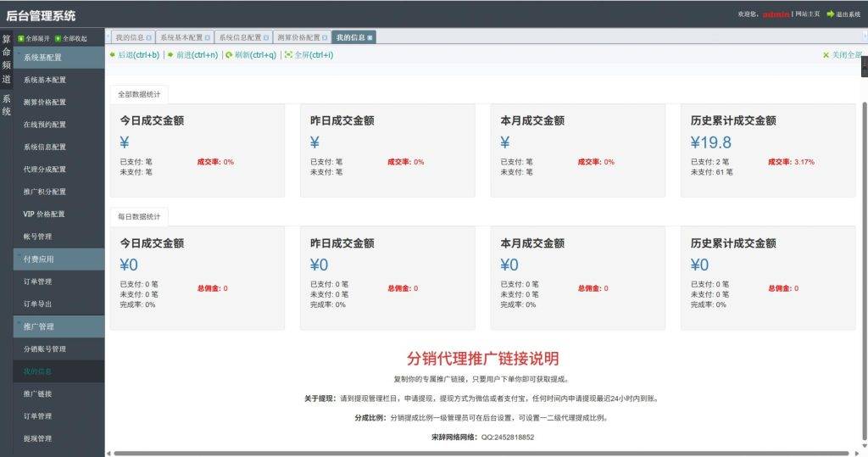Close the active 我的信息 tab via its icon
Screen dimensions: 868x457
click(370, 37)
